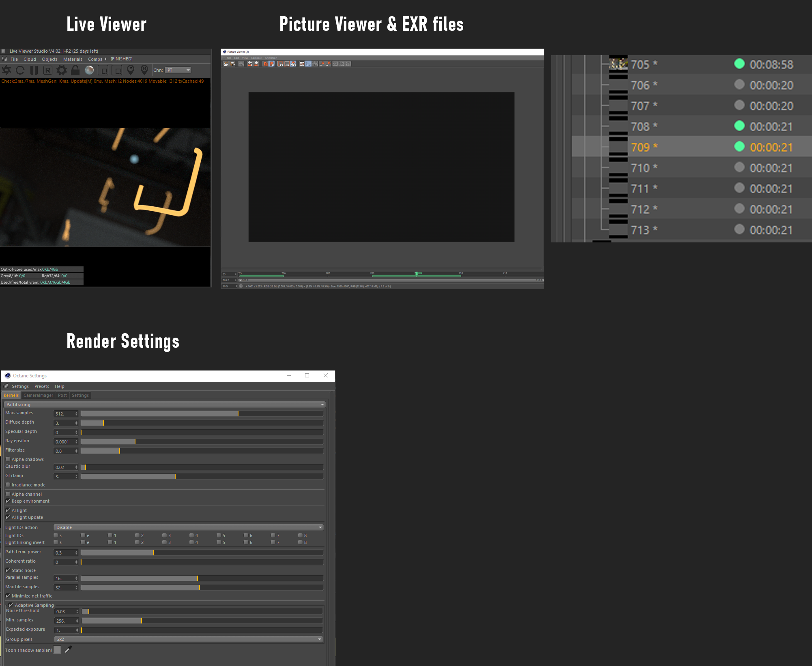Open the Materials menu in Live Viewer
Image resolution: width=812 pixels, height=666 pixels.
(x=73, y=59)
